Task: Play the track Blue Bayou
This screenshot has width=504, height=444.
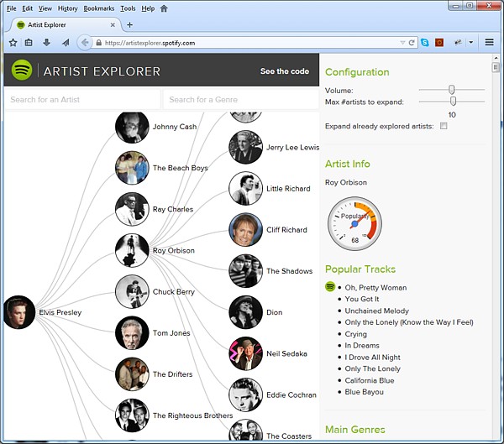Action: 365,392
